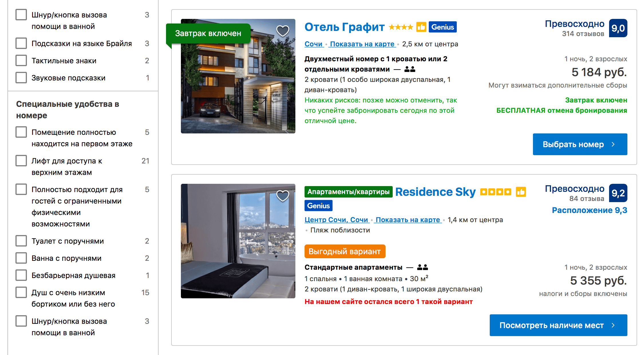Click Пляж поблизости text
Image resolution: width=644 pixels, height=355 pixels.
pos(340,230)
